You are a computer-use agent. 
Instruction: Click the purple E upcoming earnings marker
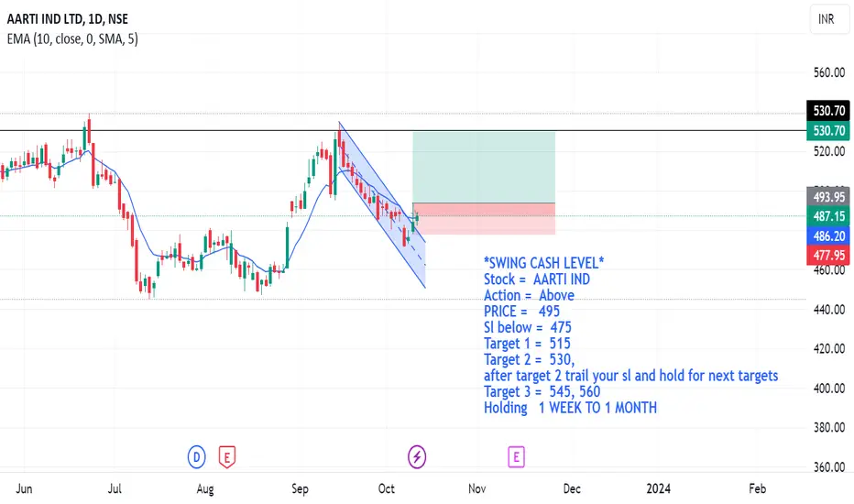tap(516, 457)
